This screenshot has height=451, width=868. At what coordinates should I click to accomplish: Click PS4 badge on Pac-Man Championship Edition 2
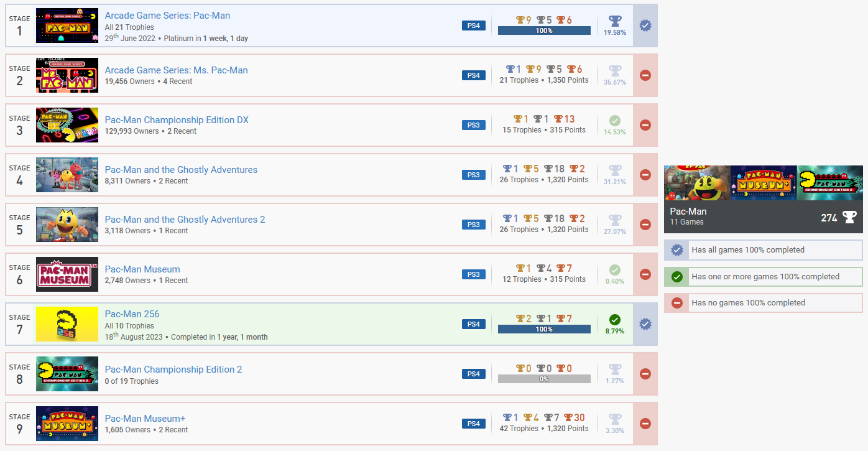tap(474, 374)
